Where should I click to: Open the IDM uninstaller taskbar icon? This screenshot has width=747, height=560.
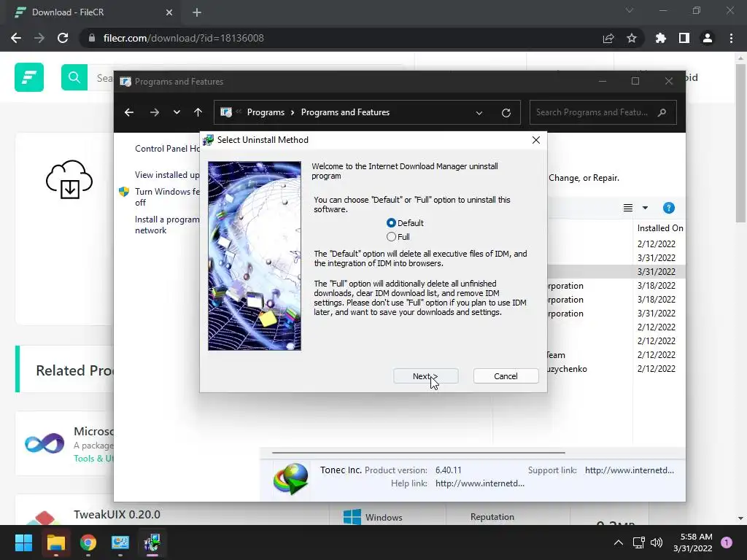coord(152,542)
